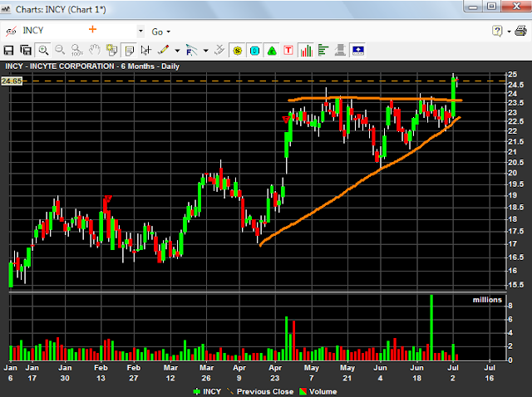Select the hand pan tool

click(x=95, y=50)
